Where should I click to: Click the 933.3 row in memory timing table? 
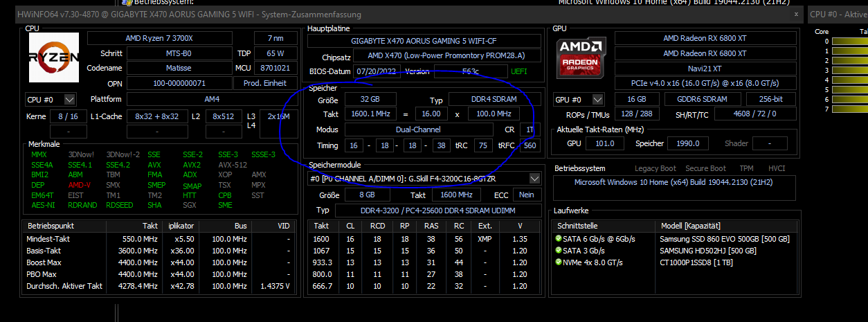pyautogui.click(x=424, y=262)
